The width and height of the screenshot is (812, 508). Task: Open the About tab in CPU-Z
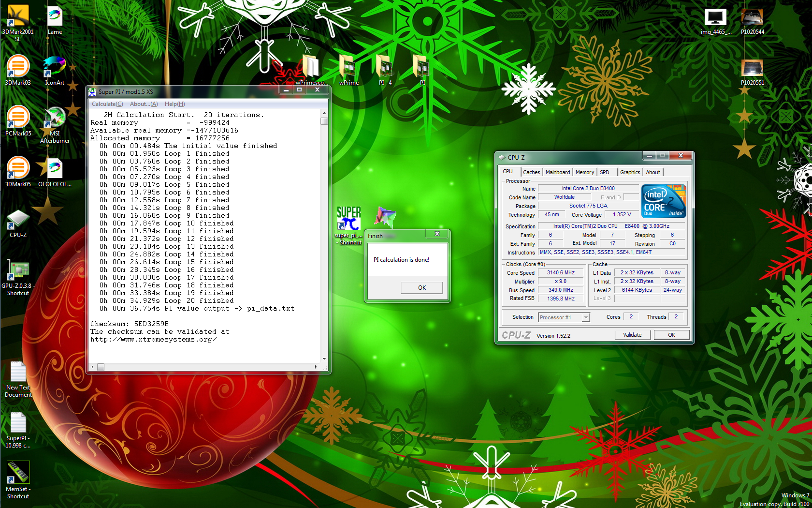click(653, 172)
